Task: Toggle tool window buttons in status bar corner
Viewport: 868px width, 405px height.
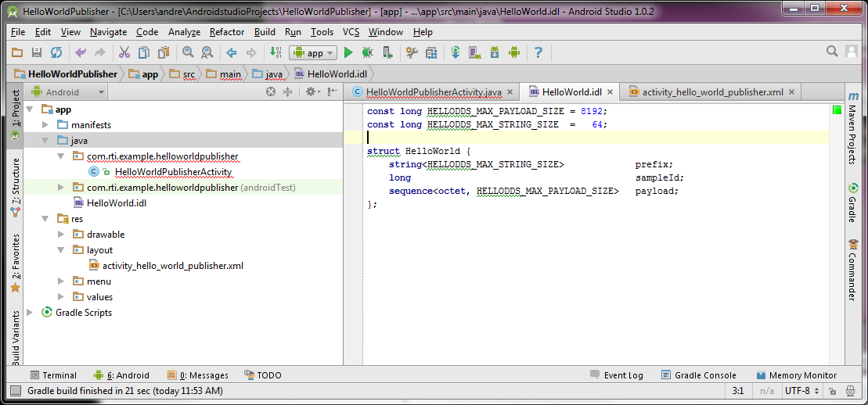Action: [16, 391]
